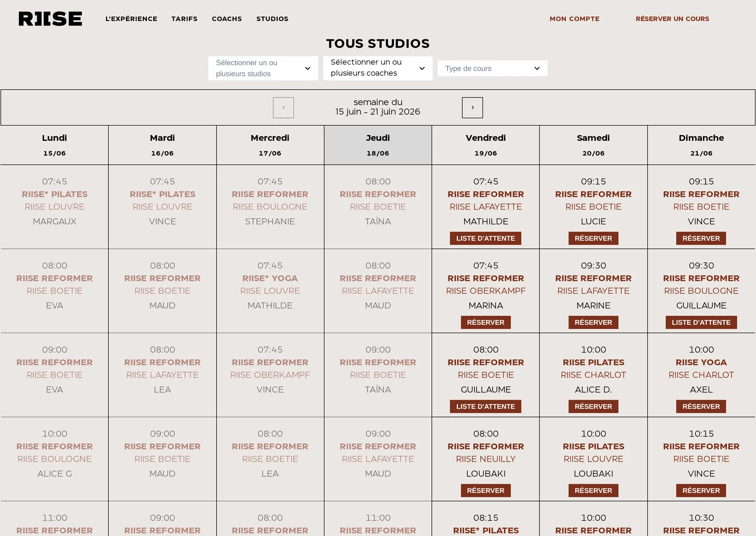The width and height of the screenshot is (756, 536).
Task: Reserve Lucie's Saturday 09:15 Boetie class
Action: tap(593, 239)
